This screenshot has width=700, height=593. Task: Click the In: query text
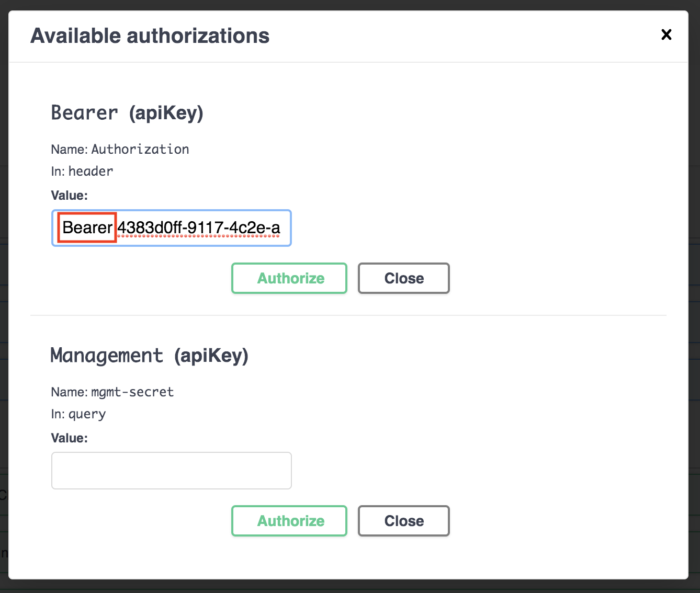coord(78,414)
